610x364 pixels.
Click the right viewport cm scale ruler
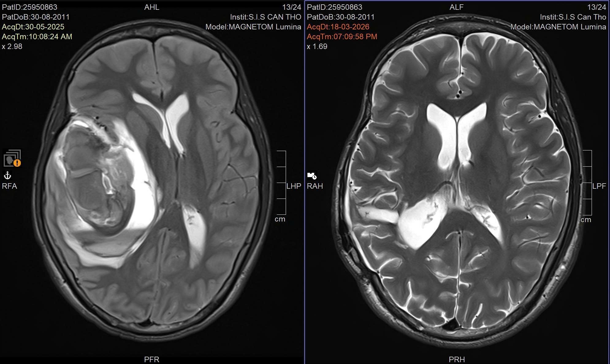coord(587,183)
